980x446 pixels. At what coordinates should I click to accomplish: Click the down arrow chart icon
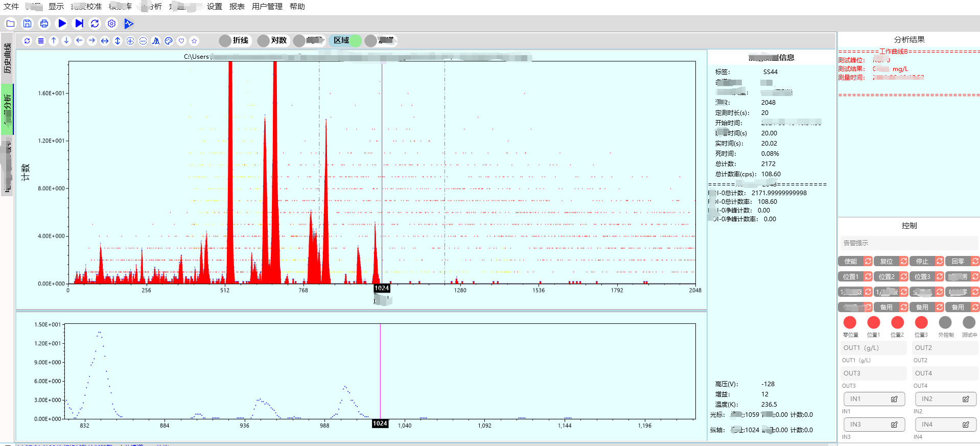pos(66,41)
